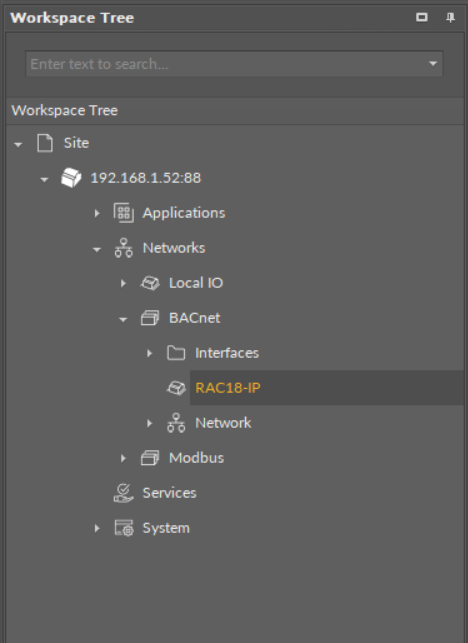The height and width of the screenshot is (643, 468).
Task: Click the Local IO device icon
Action: pos(150,283)
